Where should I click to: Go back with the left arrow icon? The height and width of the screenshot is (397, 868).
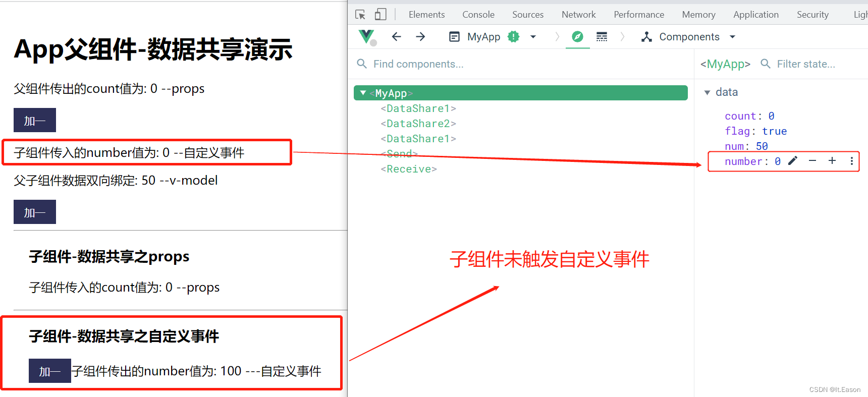coord(397,36)
